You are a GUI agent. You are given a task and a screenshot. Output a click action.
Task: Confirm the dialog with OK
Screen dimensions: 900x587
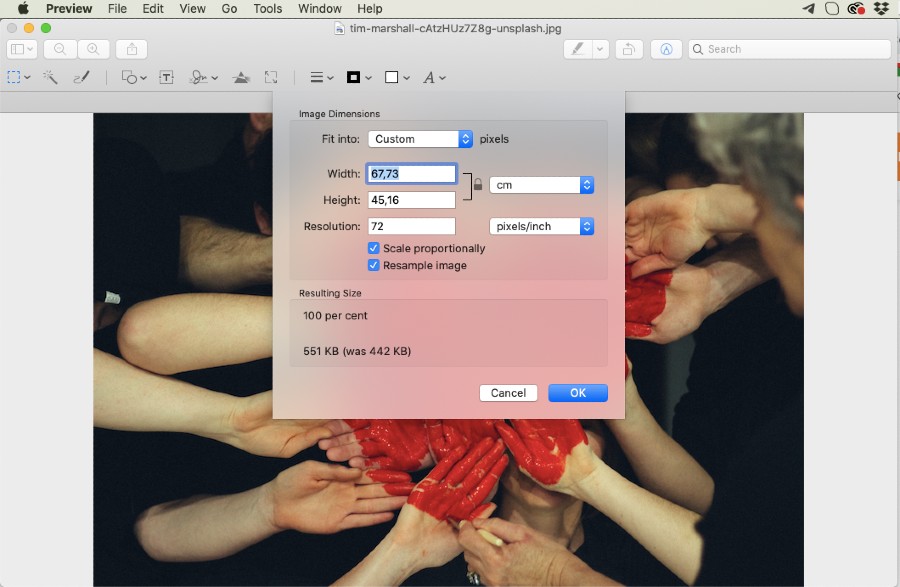[578, 393]
